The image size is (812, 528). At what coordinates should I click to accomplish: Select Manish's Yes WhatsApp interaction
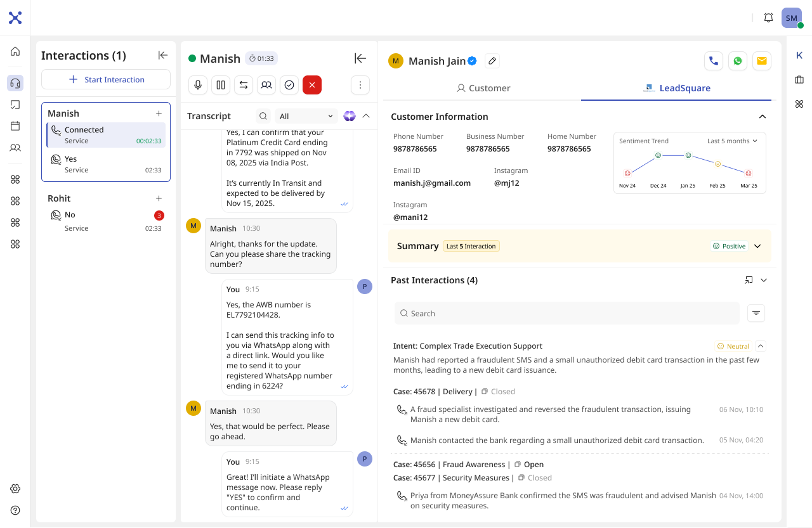[106, 164]
